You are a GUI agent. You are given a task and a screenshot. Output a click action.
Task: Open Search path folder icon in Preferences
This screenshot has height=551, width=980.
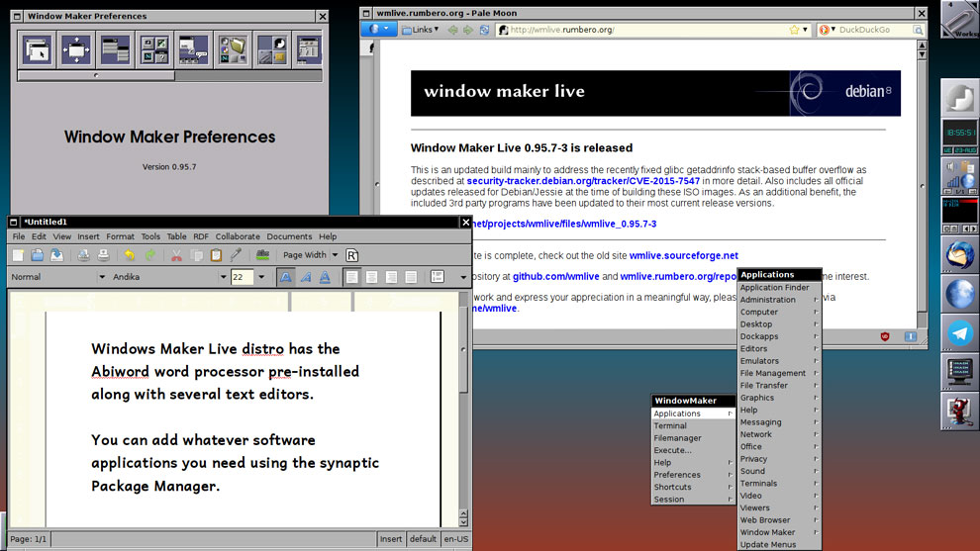[x=234, y=50]
